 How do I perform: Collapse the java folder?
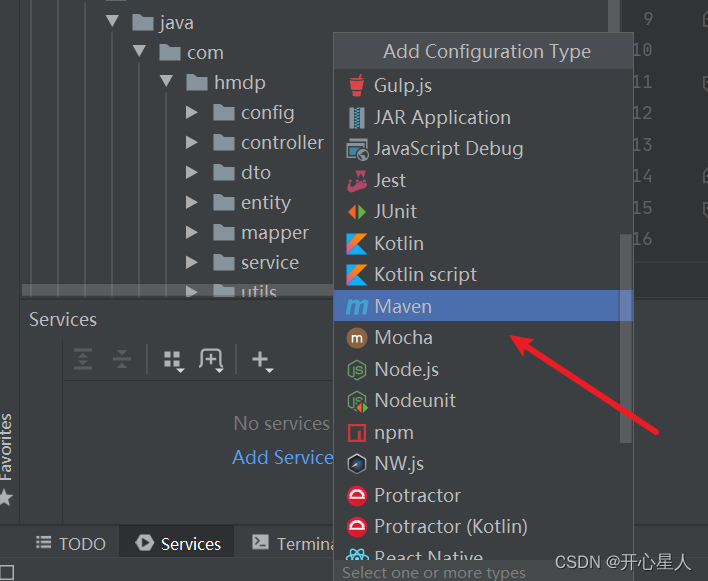coord(112,21)
